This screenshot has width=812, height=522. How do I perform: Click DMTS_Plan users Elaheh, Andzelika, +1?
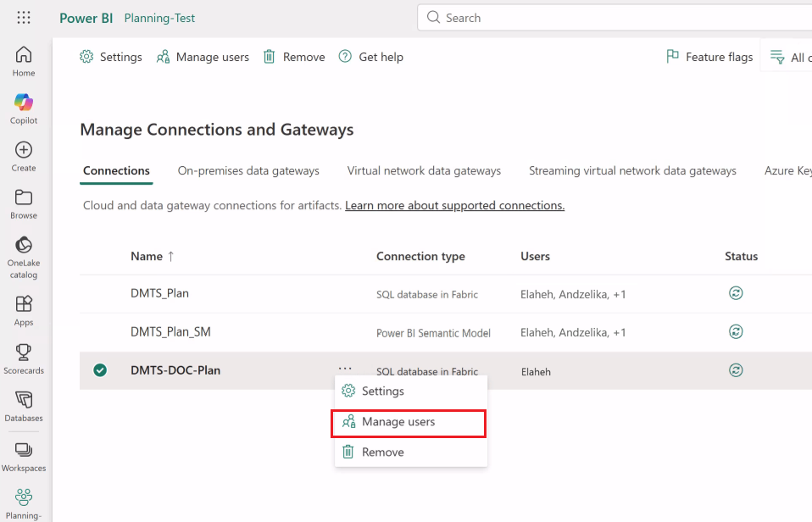(573, 294)
